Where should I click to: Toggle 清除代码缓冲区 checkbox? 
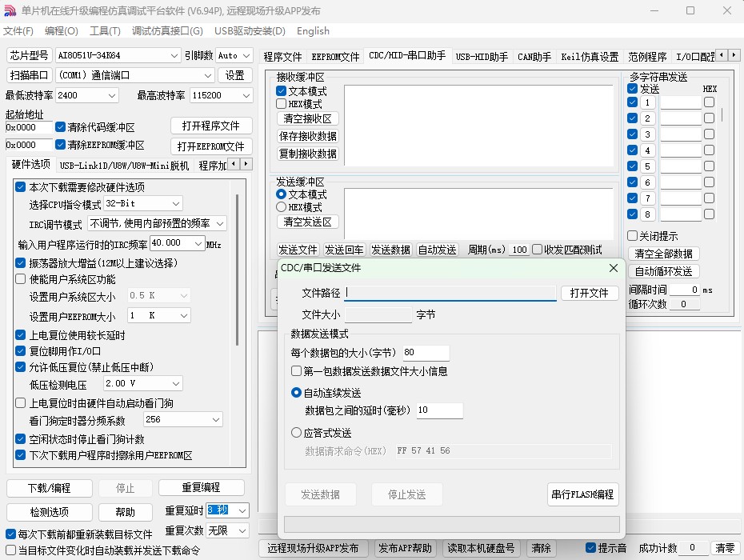(60, 127)
